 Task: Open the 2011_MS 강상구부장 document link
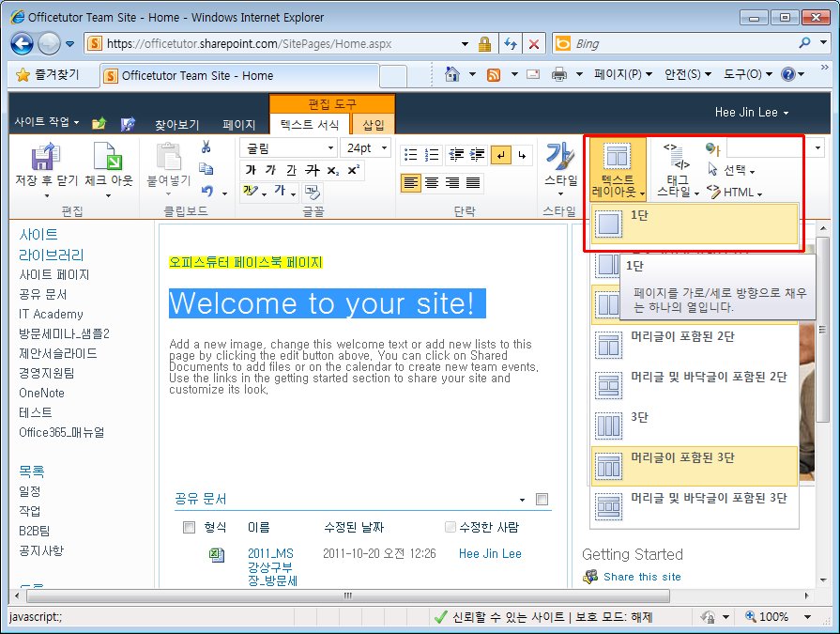pos(272,567)
